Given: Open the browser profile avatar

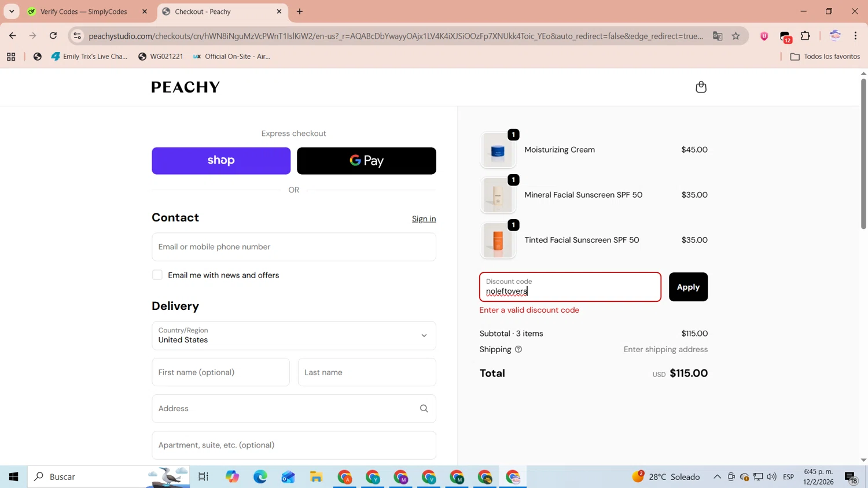Looking at the screenshot, I should [x=835, y=36].
